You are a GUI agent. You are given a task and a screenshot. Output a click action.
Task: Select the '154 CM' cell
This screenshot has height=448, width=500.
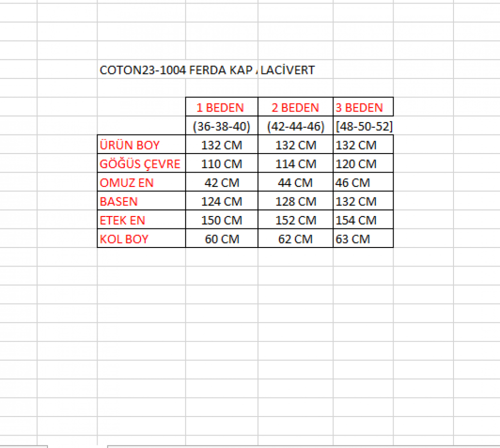click(363, 220)
